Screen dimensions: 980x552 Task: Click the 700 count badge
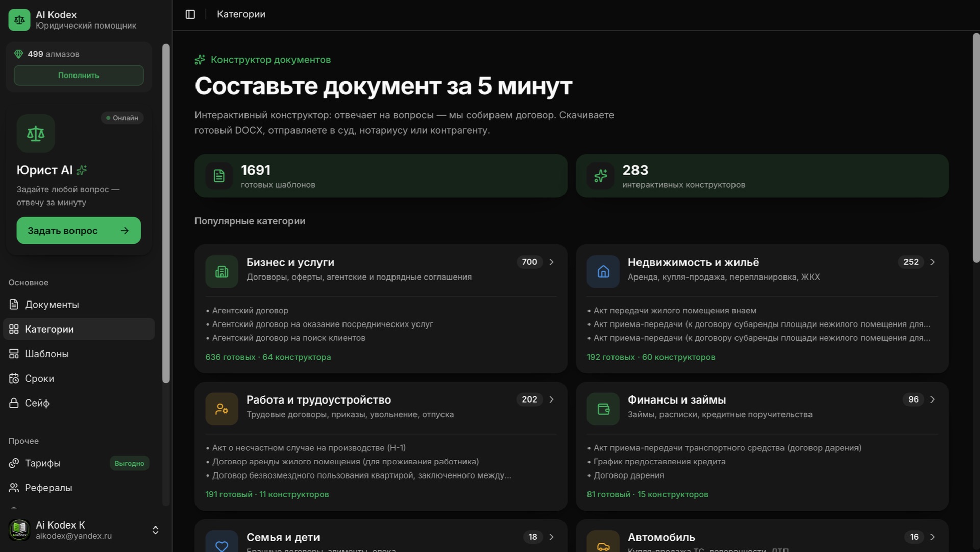[x=529, y=262]
